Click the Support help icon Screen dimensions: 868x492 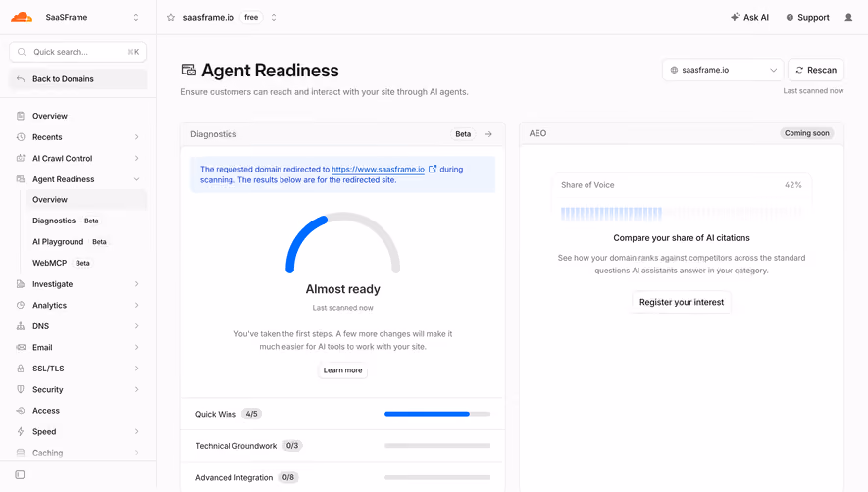790,18
